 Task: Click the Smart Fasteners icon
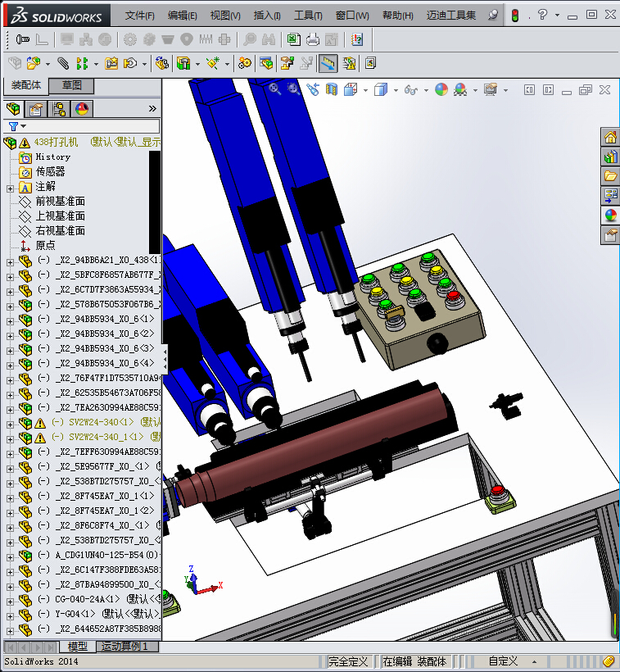pyautogui.click(x=111, y=63)
